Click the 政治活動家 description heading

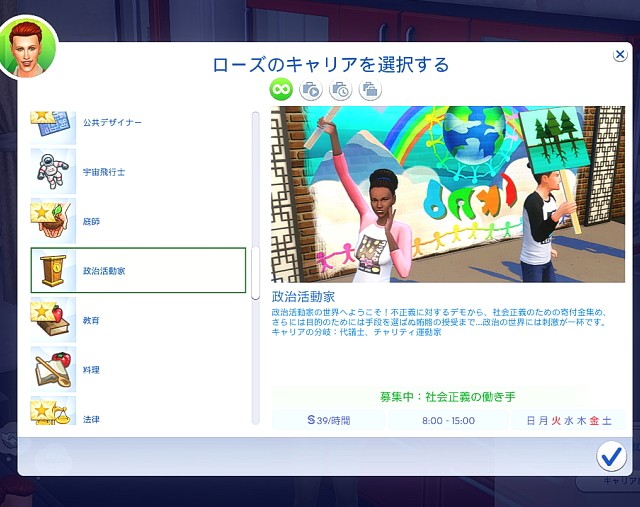click(x=303, y=296)
